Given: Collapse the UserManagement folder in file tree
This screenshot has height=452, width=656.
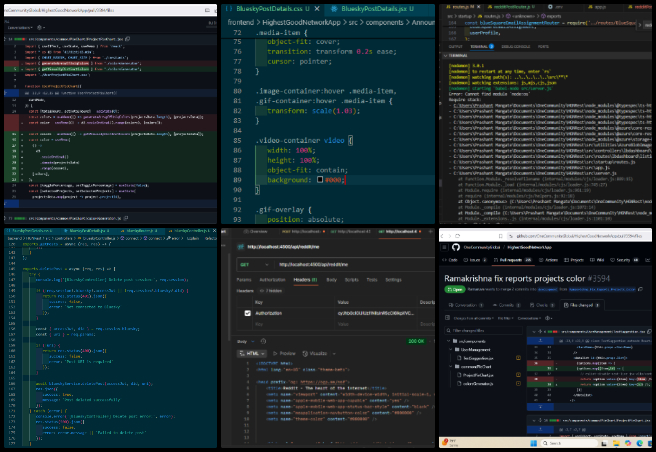Looking at the screenshot, I should point(451,349).
